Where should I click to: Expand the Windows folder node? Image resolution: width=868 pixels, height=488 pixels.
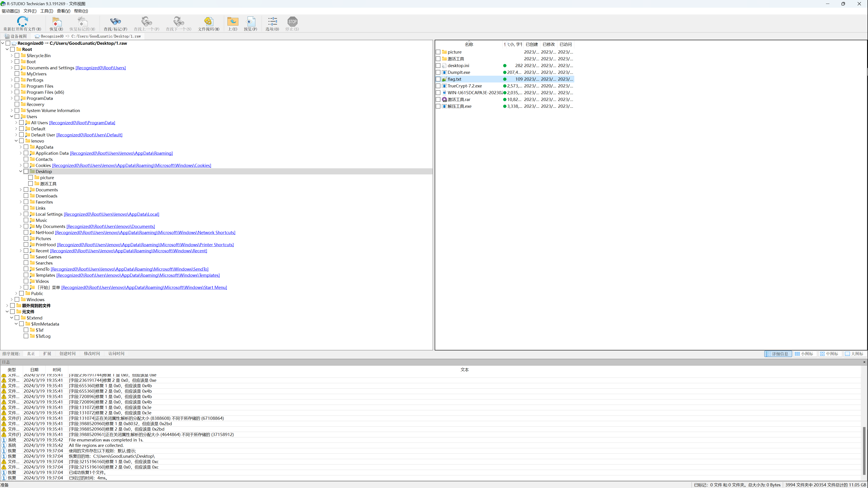(12, 300)
